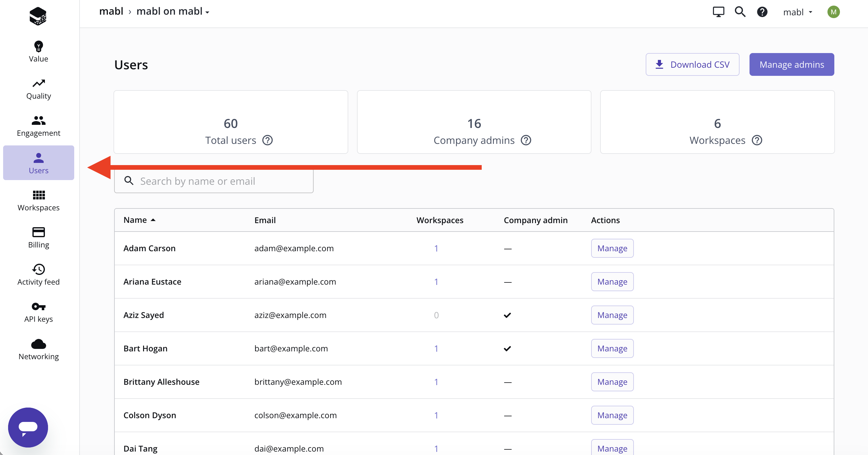Image resolution: width=868 pixels, height=455 pixels.
Task: Open the help question mark icon
Action: point(762,12)
